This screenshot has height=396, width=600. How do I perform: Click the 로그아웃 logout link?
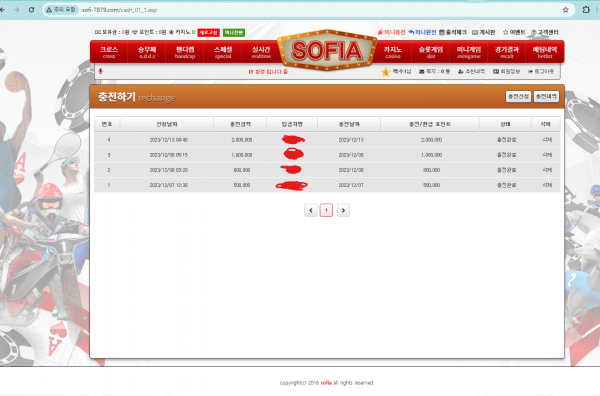pos(541,72)
